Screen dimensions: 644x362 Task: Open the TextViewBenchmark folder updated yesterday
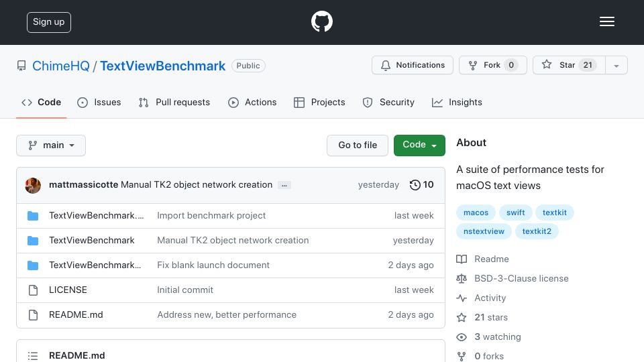point(92,240)
